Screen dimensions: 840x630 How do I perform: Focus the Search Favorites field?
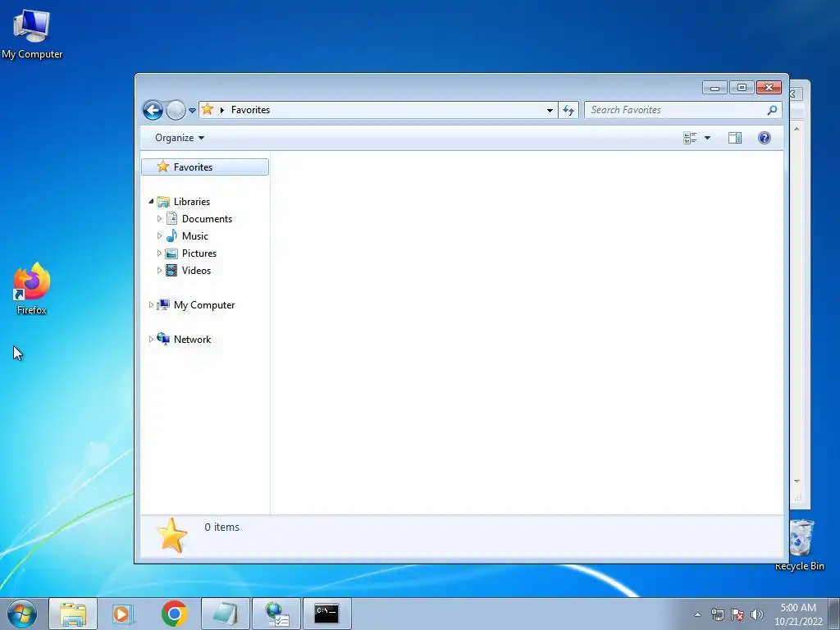pos(682,110)
